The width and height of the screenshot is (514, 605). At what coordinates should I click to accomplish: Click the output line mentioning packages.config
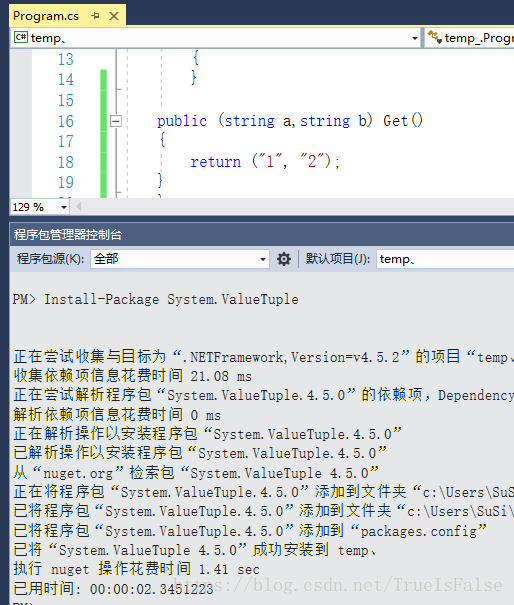click(x=250, y=531)
